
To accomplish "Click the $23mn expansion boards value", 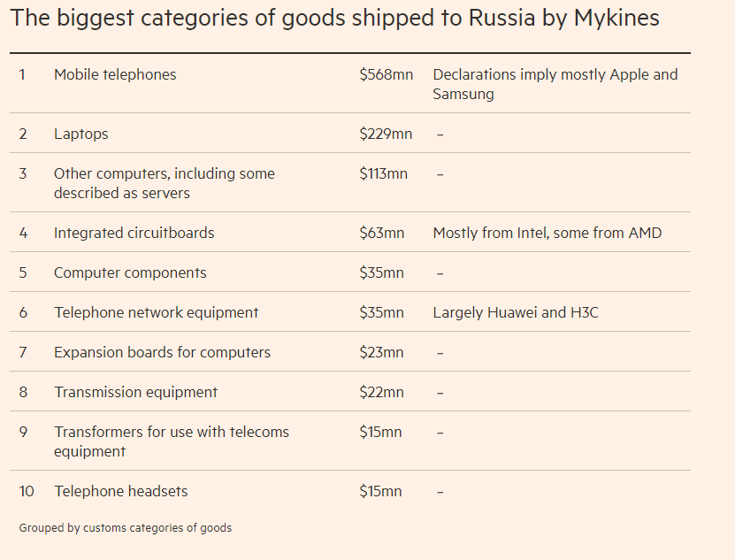I will point(381,353).
